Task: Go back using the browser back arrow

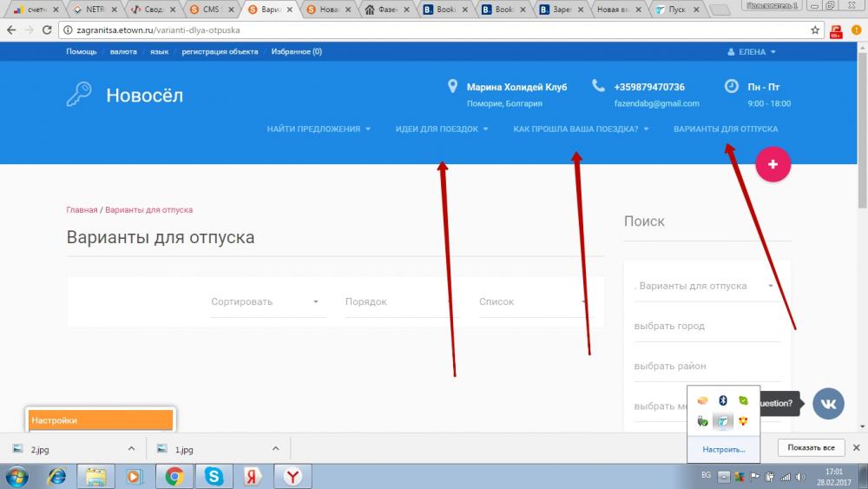Action: pos(11,30)
